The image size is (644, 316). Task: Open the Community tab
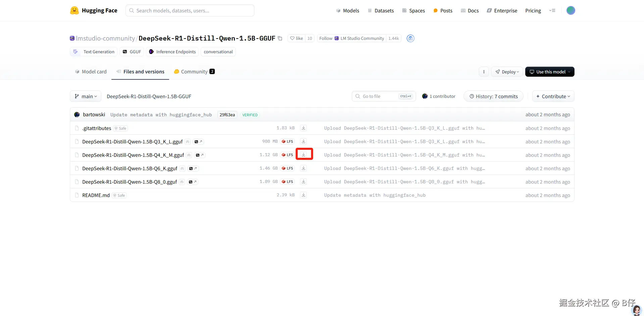(194, 72)
